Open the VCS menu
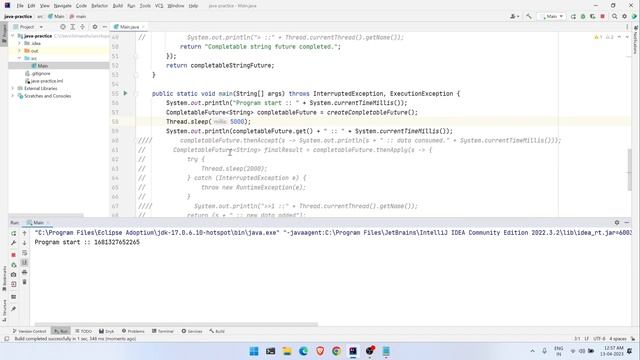 click(159, 6)
